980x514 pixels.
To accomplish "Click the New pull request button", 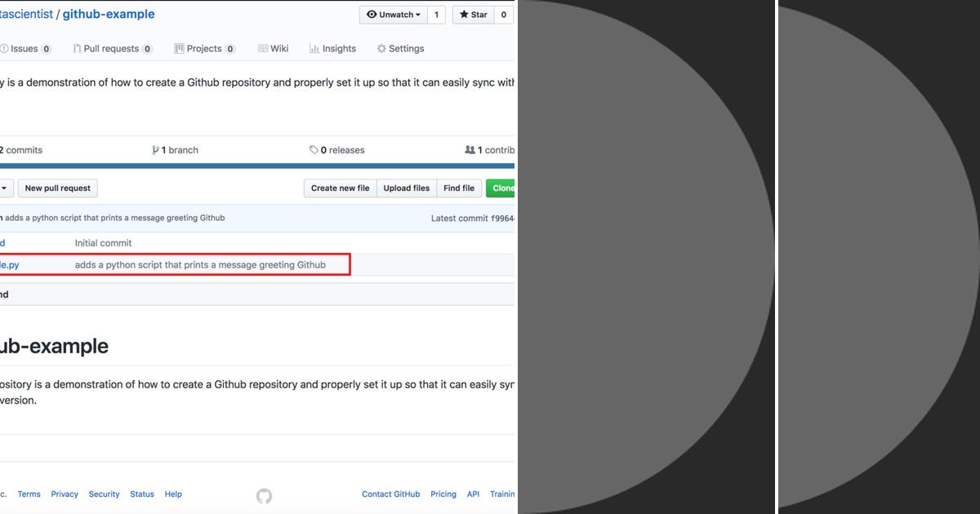I will (57, 188).
